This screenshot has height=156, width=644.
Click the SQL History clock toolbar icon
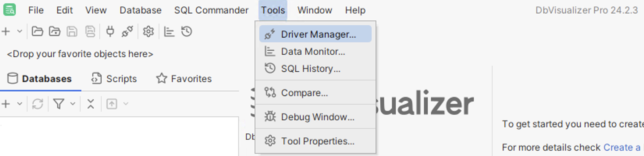[x=187, y=31]
